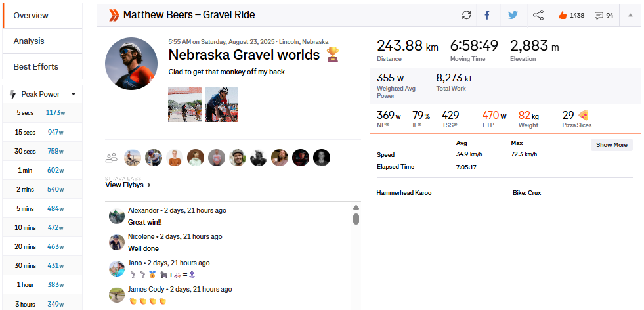Click Matthew Beers' profile avatar
This screenshot has width=644, height=310.
[131, 64]
